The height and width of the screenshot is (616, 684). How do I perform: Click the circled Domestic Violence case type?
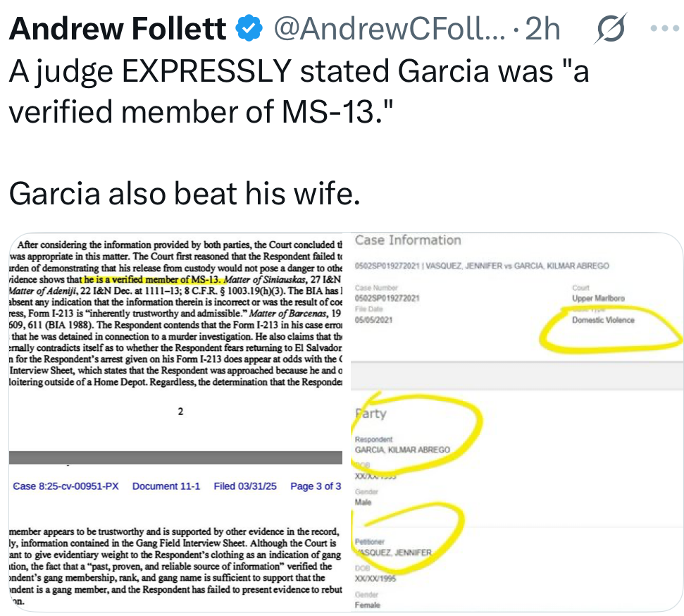(603, 320)
